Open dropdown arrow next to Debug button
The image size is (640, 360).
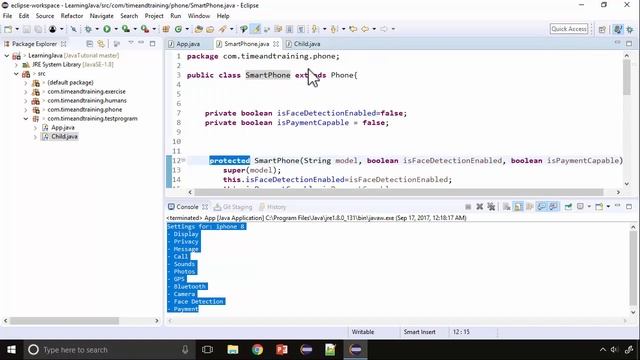tap(97, 29)
